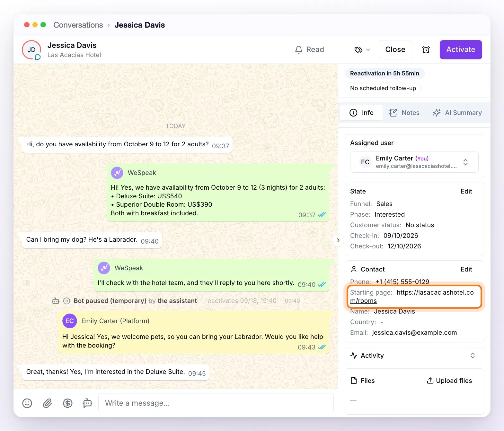Click the Funnel value Sales
Image resolution: width=504 pixels, height=431 pixels.
[384, 204]
